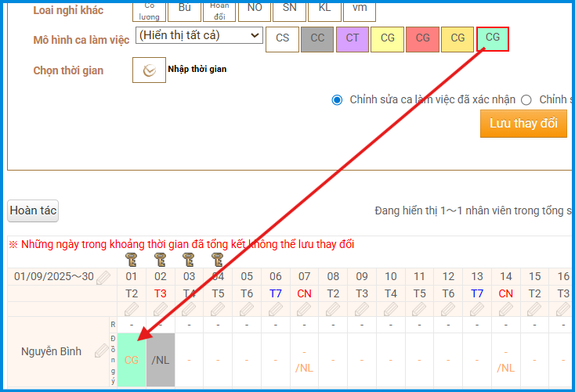Select the 'SN' leave type button

coord(289,8)
